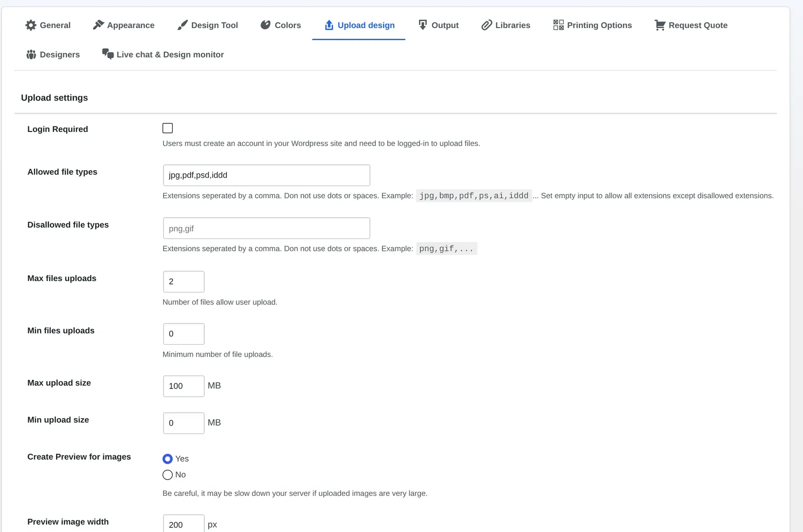This screenshot has width=803, height=532.
Task: Open Live chat & Design monitor tab
Action: (x=163, y=54)
